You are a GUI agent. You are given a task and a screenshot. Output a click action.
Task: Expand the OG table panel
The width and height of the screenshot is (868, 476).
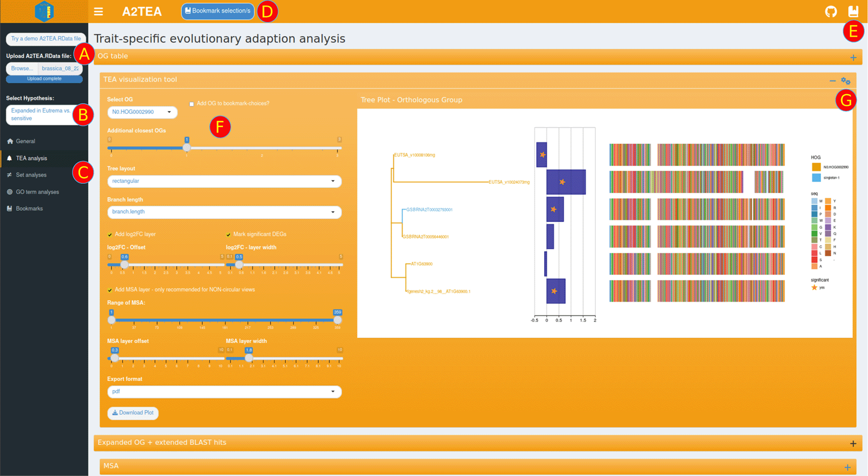(x=853, y=58)
